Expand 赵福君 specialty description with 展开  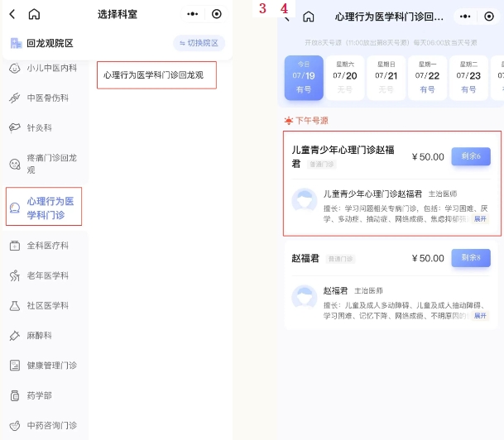[480, 316]
